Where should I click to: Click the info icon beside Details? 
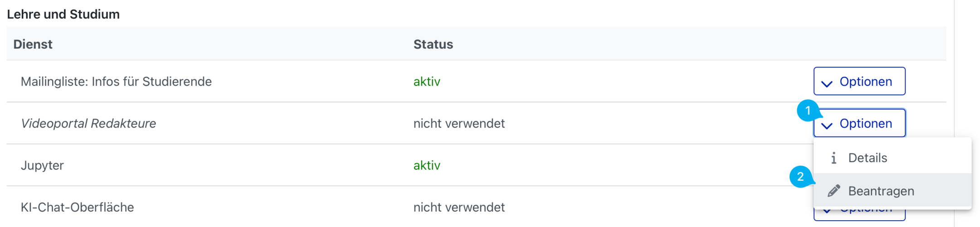tap(834, 158)
